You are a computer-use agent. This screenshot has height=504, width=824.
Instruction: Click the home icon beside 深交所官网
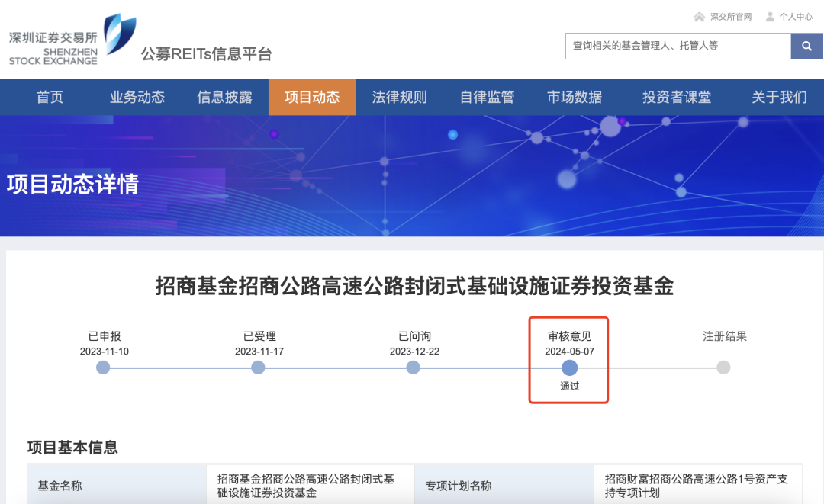coord(699,15)
